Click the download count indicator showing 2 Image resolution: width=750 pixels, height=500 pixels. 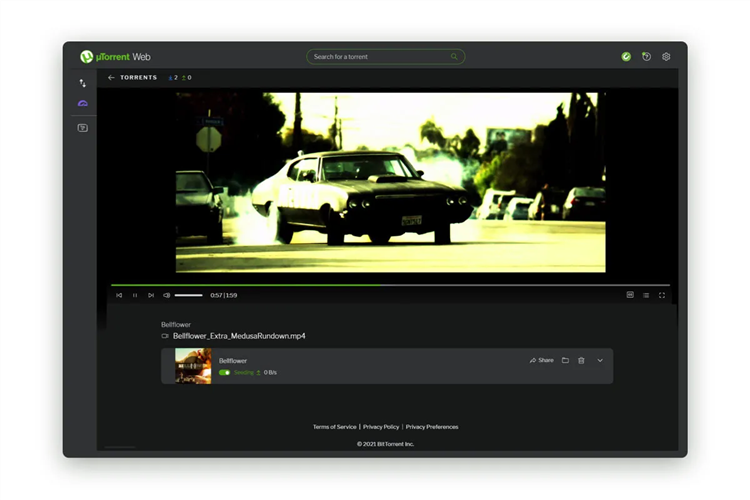[x=173, y=78]
